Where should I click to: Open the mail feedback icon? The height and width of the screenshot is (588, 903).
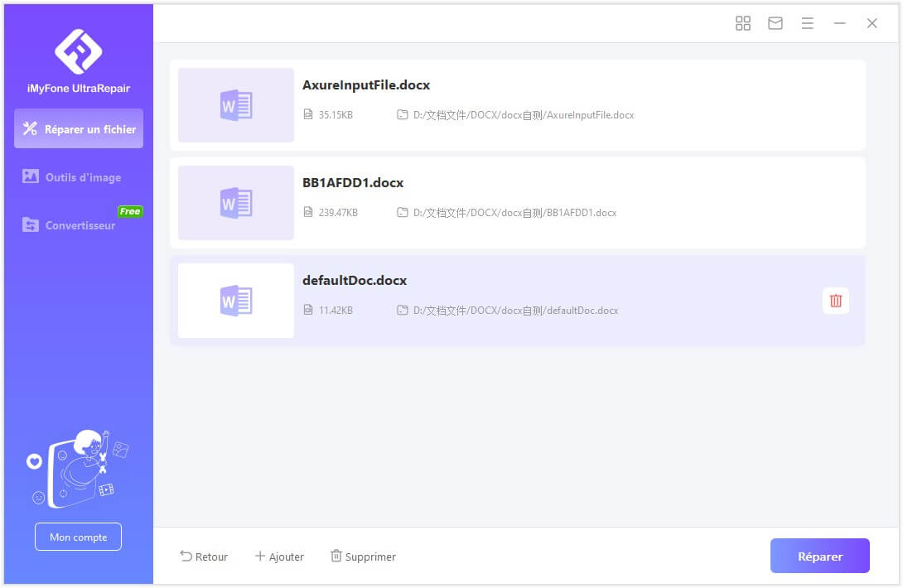(x=775, y=23)
